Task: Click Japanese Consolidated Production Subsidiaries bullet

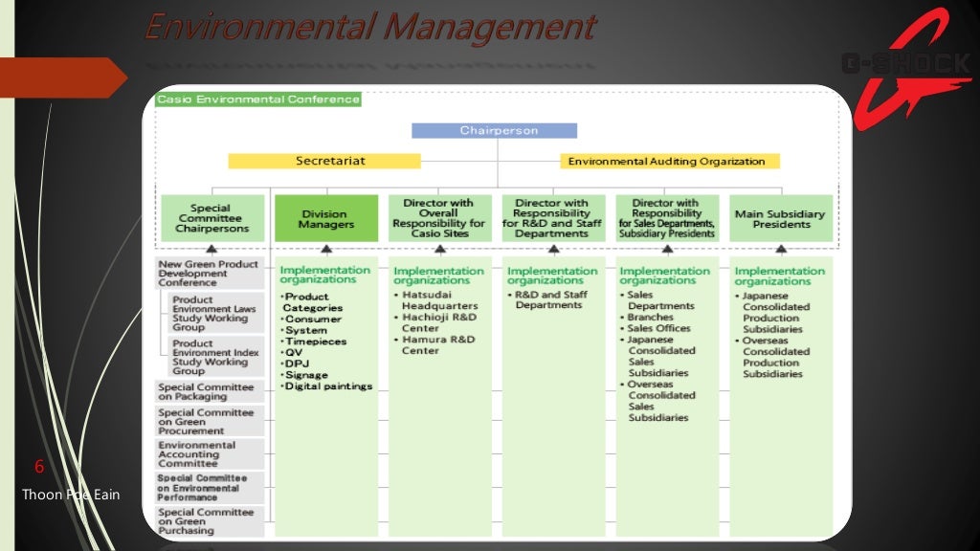Action: [772, 313]
